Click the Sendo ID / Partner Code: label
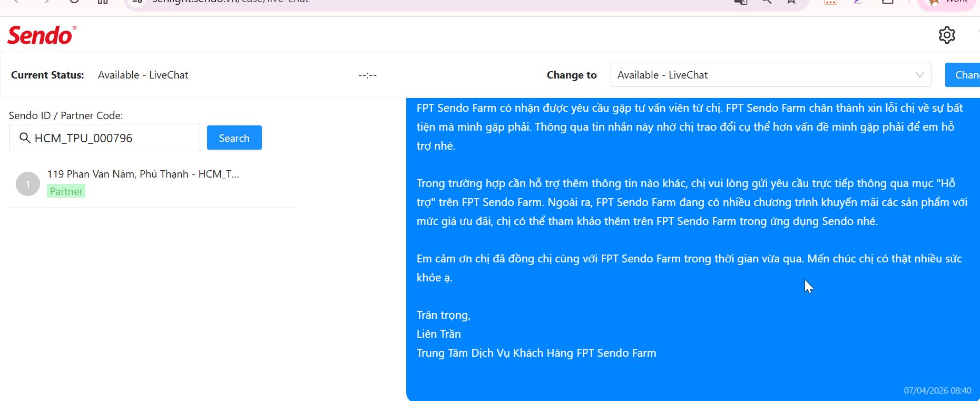 coord(66,115)
